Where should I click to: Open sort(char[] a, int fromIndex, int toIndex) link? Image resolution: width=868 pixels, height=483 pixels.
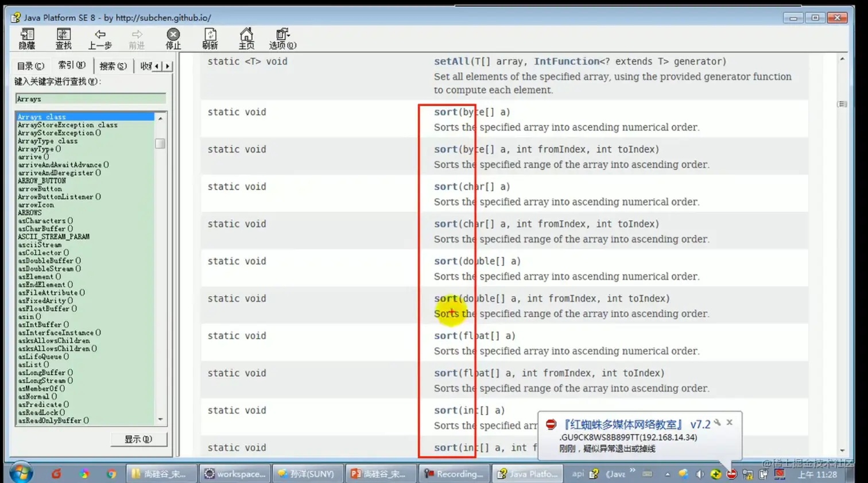tap(445, 224)
